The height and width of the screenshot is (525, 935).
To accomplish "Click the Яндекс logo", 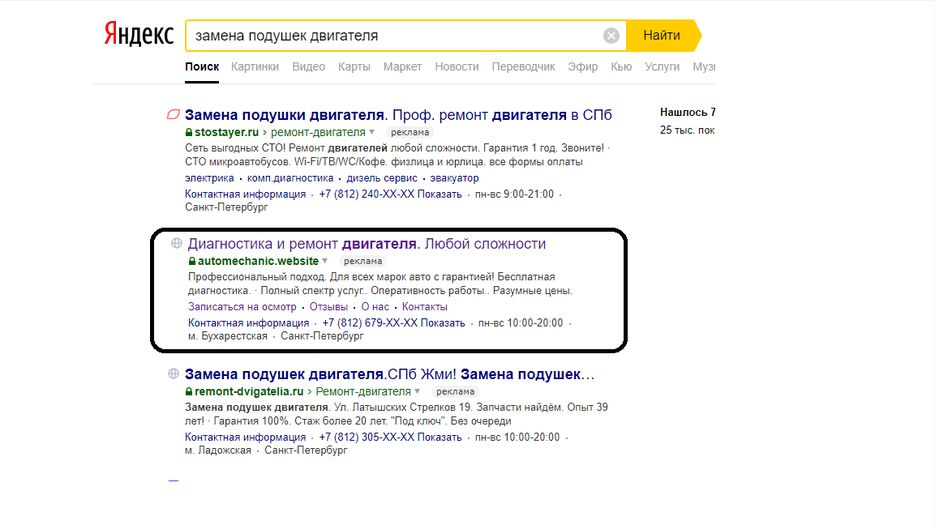I will coord(138,35).
